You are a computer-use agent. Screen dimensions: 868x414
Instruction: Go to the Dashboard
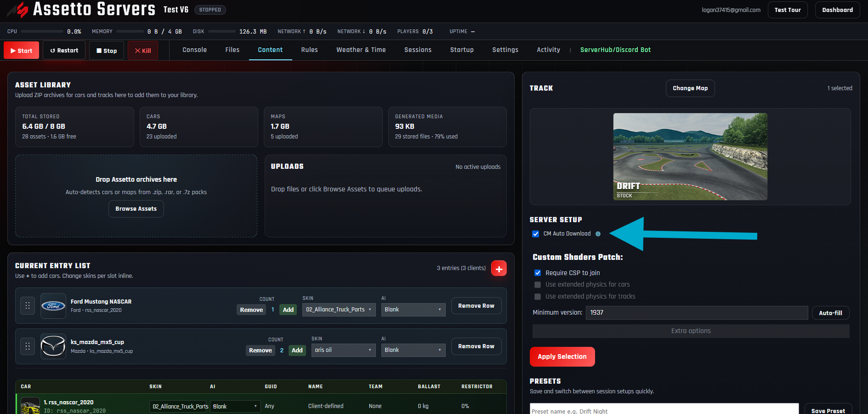[x=837, y=10]
